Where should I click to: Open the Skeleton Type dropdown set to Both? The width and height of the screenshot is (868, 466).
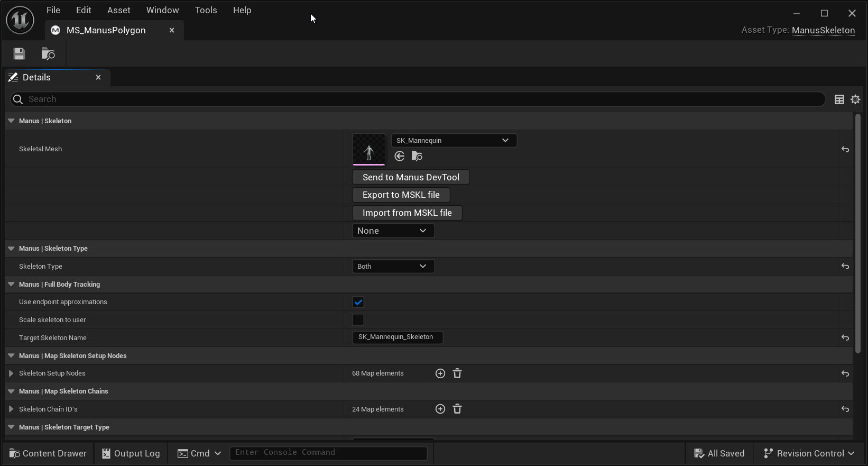393,267
